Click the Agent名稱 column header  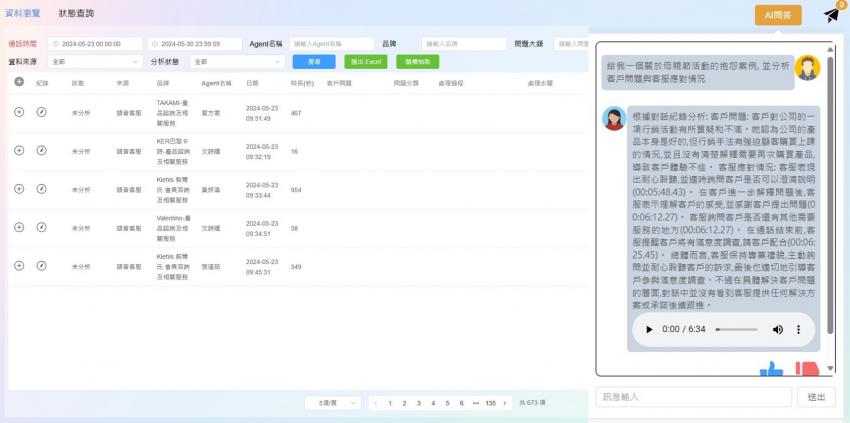216,84
